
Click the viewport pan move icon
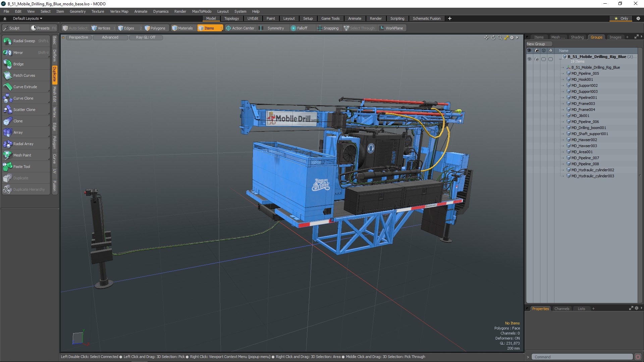click(486, 38)
